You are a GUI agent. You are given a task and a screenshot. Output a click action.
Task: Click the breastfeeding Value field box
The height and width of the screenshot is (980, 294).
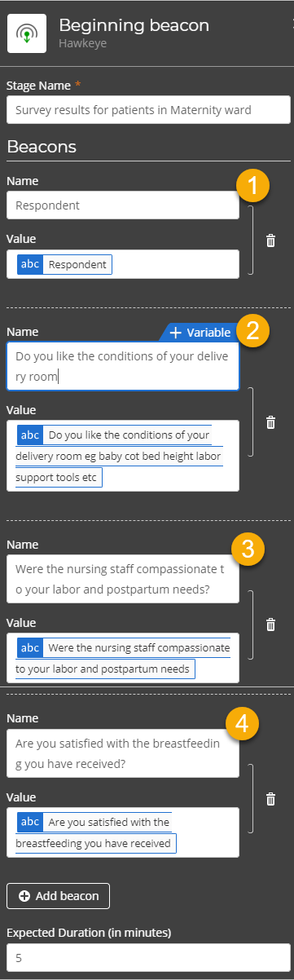tap(123, 832)
